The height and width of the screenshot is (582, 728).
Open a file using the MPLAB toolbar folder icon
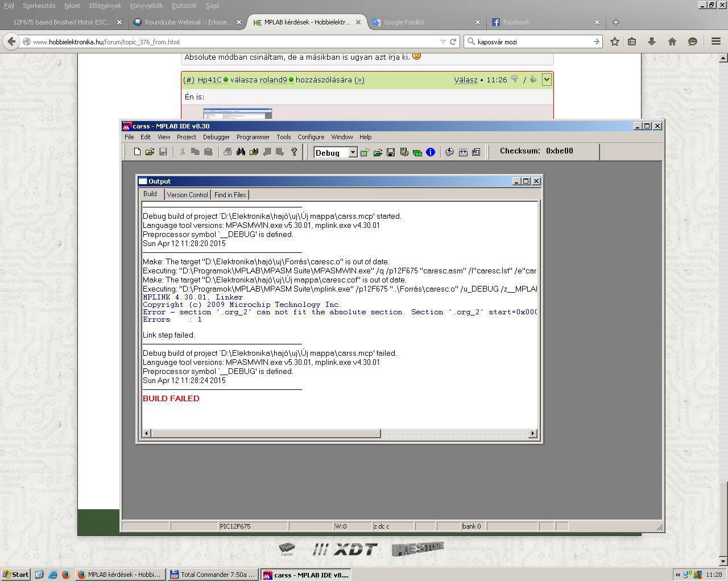[x=150, y=152]
